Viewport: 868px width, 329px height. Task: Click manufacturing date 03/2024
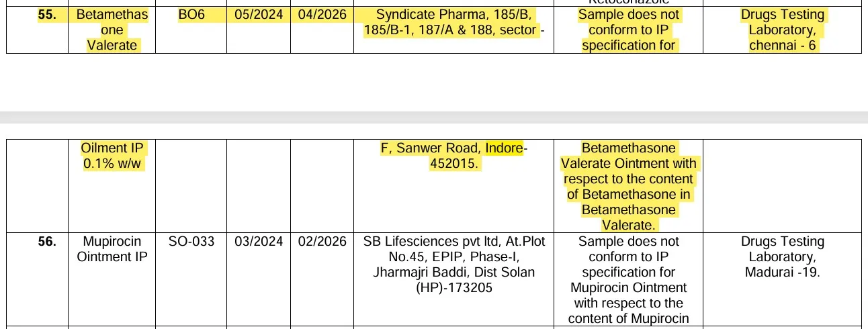[258, 242]
